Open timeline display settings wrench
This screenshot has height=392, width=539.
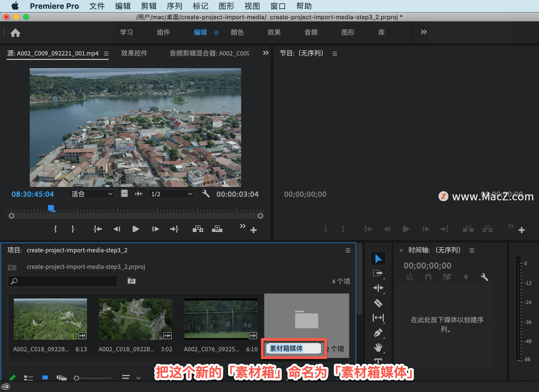484,277
